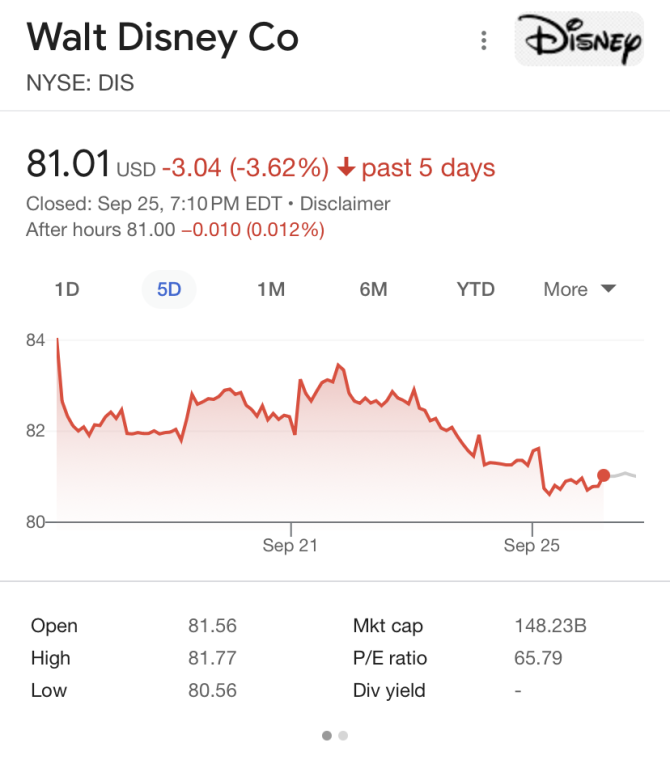Image resolution: width=670 pixels, height=768 pixels.
Task: Expand the More time ranges dropdown
Action: pos(580,290)
